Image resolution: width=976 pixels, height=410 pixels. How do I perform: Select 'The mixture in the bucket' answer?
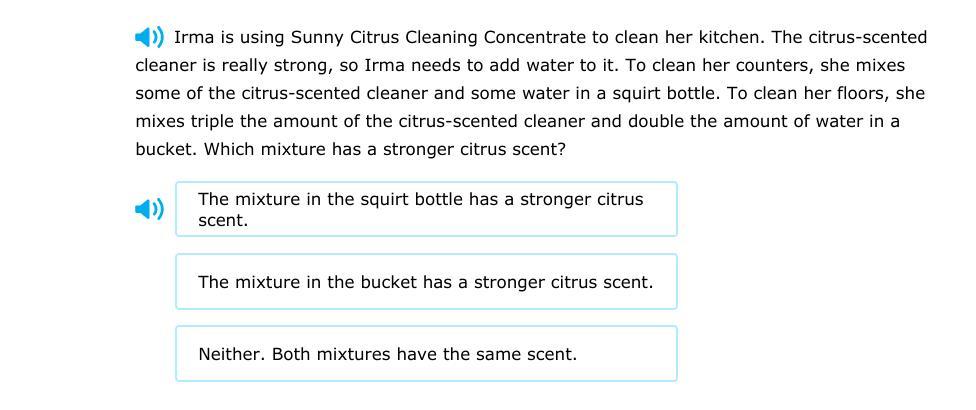click(426, 282)
